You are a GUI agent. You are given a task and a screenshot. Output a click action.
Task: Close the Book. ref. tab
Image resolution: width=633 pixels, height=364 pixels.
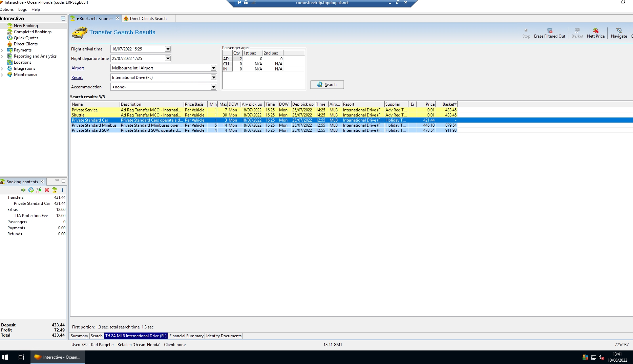coord(118,19)
